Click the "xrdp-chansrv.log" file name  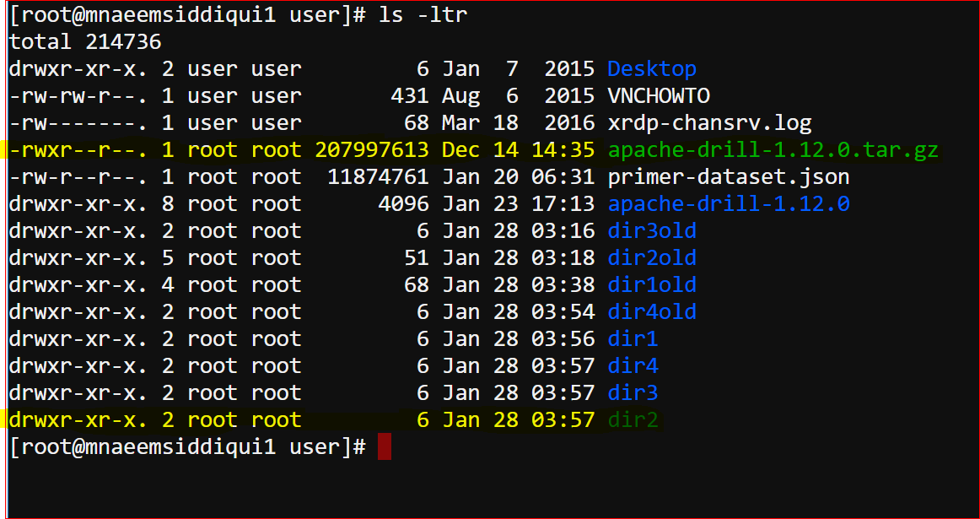709,122
